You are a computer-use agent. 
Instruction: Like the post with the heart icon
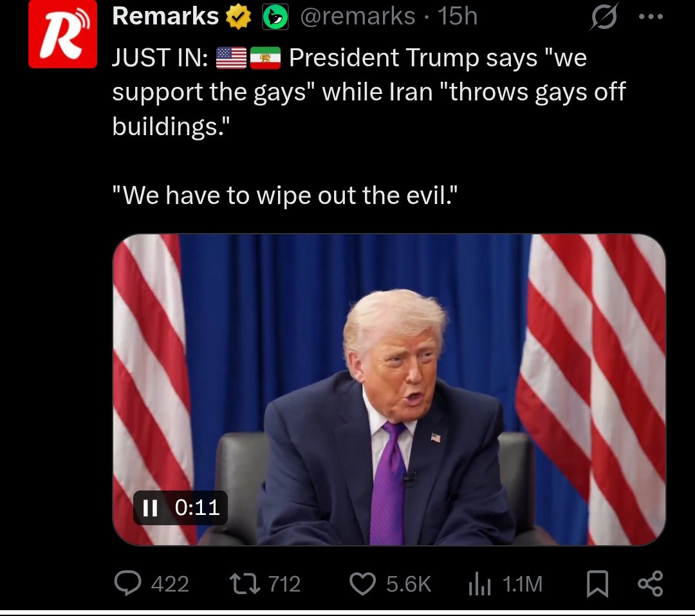362,584
